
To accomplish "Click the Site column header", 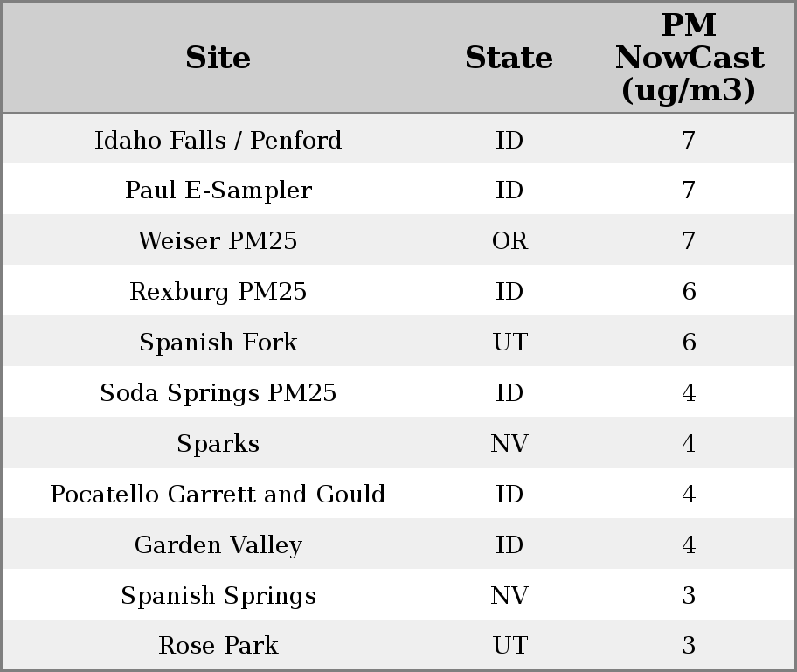I will pos(218,58).
